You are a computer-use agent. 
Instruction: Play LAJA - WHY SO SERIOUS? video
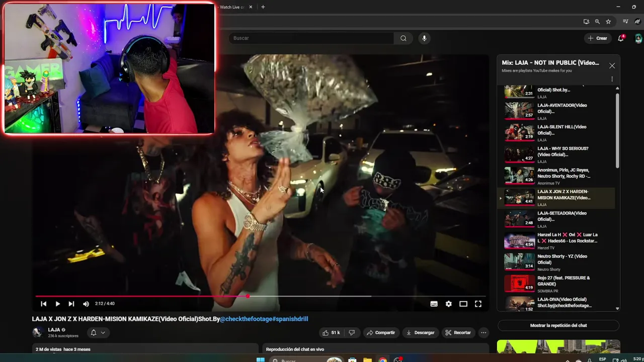[557, 154]
